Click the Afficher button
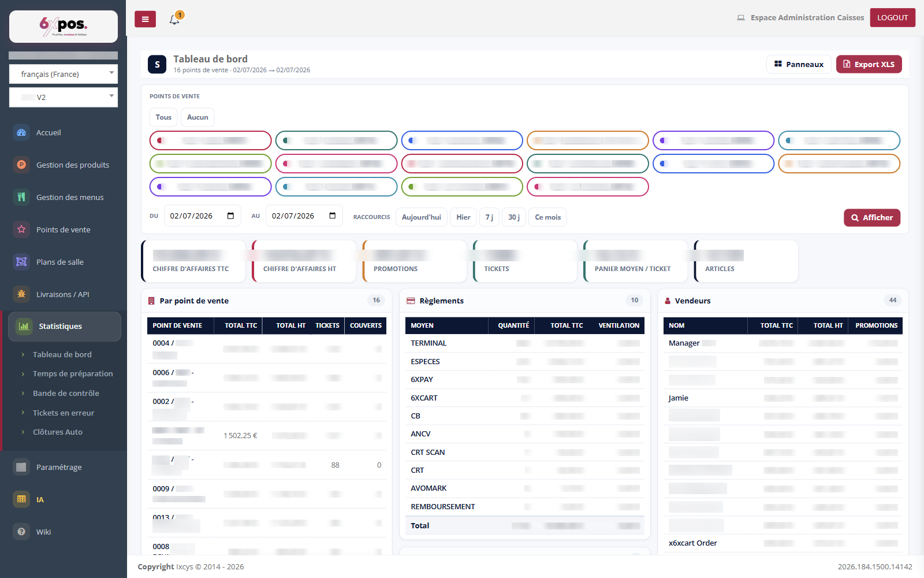The image size is (924, 578). click(872, 217)
